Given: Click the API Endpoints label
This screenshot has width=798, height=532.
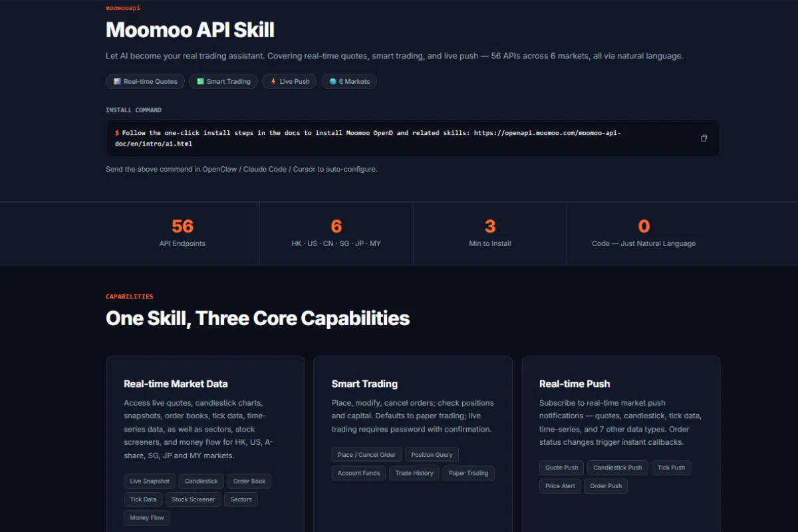Looking at the screenshot, I should (182, 243).
